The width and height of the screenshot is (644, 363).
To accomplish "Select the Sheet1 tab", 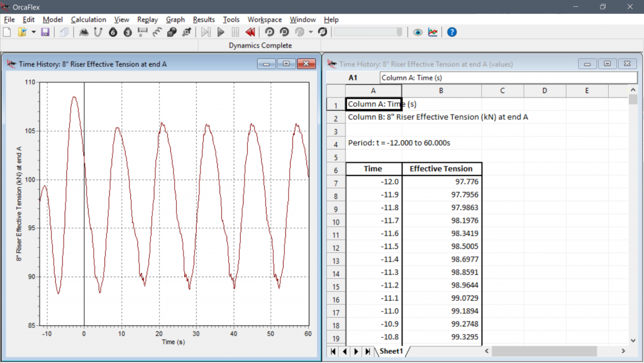I will pos(391,351).
